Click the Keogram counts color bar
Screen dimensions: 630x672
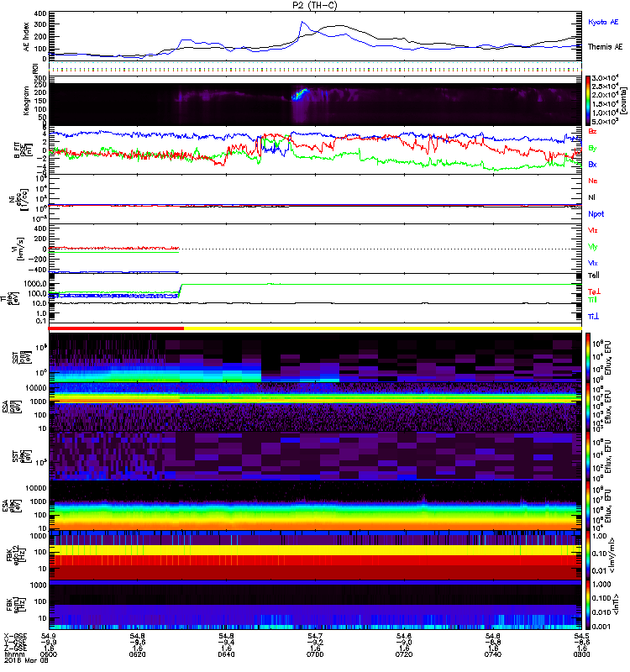(x=588, y=101)
